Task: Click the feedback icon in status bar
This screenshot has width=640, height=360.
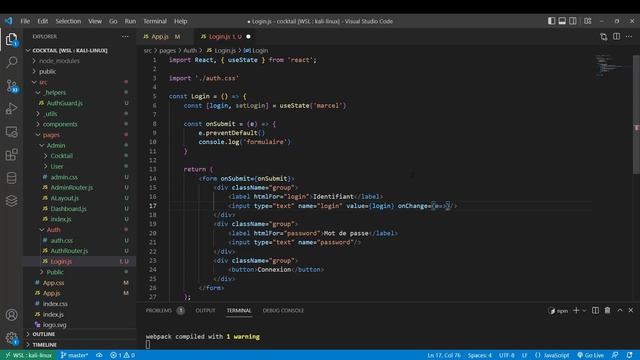Action: (x=615, y=355)
